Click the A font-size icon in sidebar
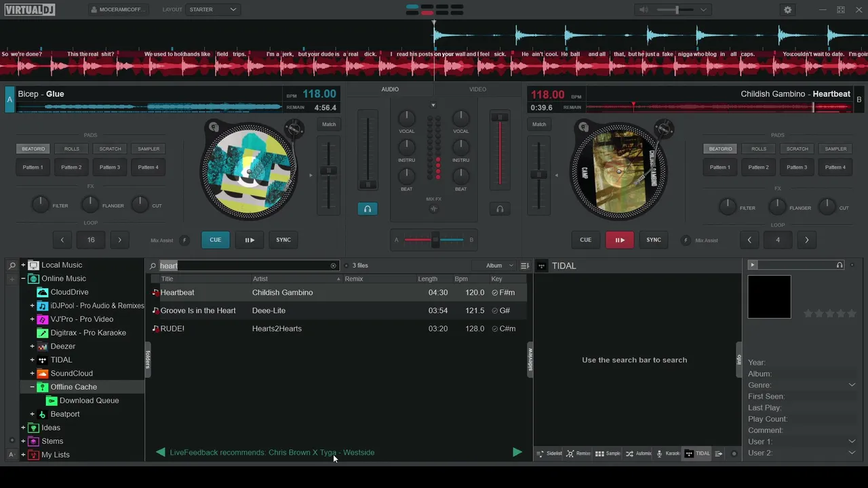868x488 pixels. [x=12, y=455]
